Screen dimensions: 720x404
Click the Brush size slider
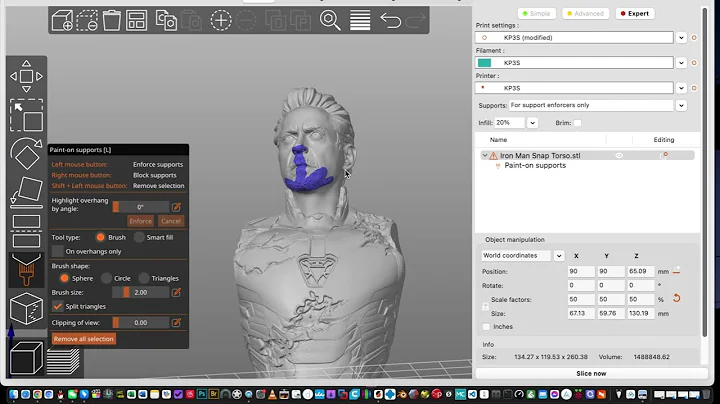tap(141, 292)
